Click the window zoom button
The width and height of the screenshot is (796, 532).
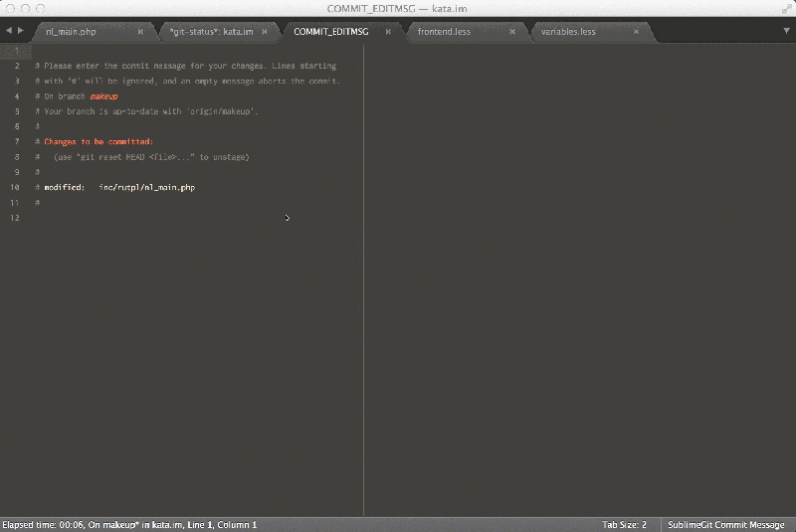pyautogui.click(x=41, y=9)
